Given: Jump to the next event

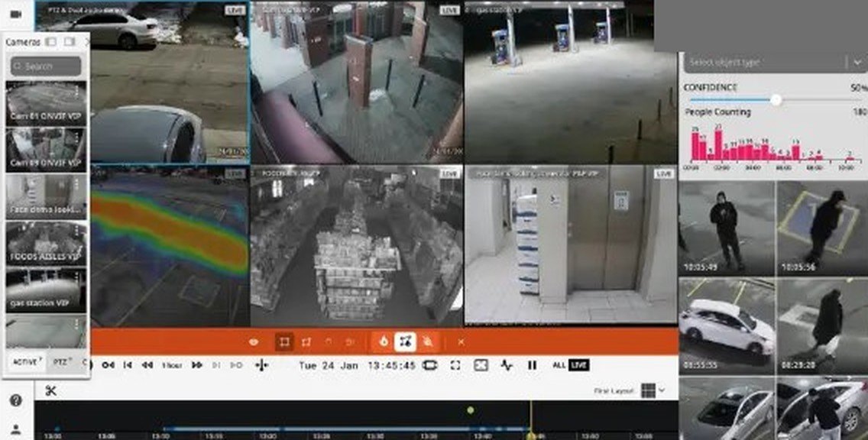Looking at the screenshot, I should coord(236,365).
